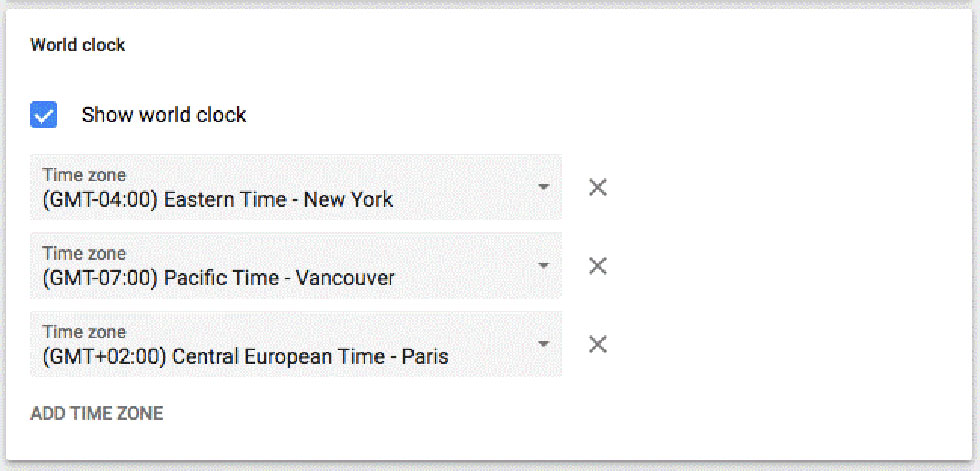
Task: Click the "Show world clock" label text
Action: click(164, 115)
